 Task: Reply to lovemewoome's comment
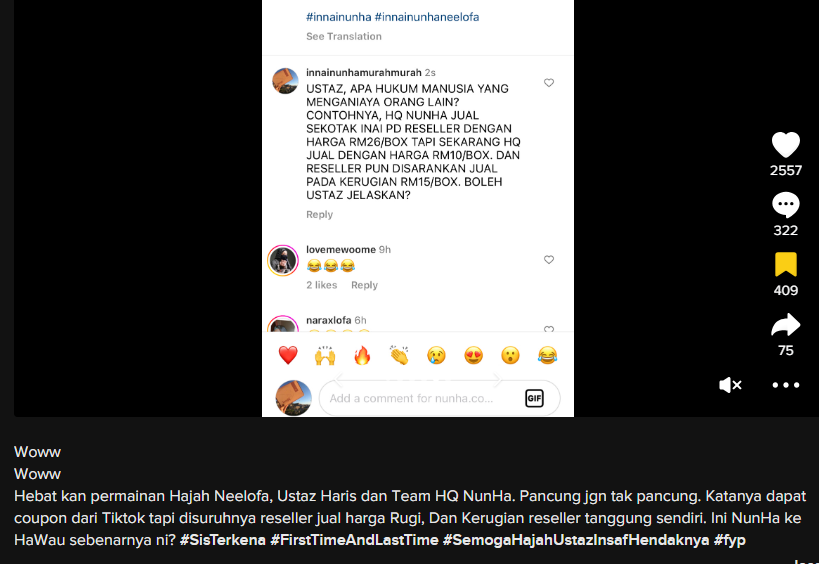(x=364, y=285)
